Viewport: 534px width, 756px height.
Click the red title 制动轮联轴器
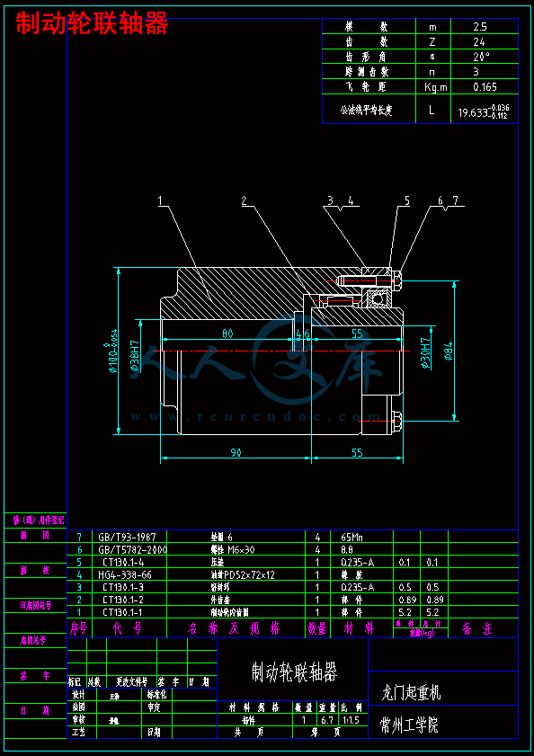92,23
